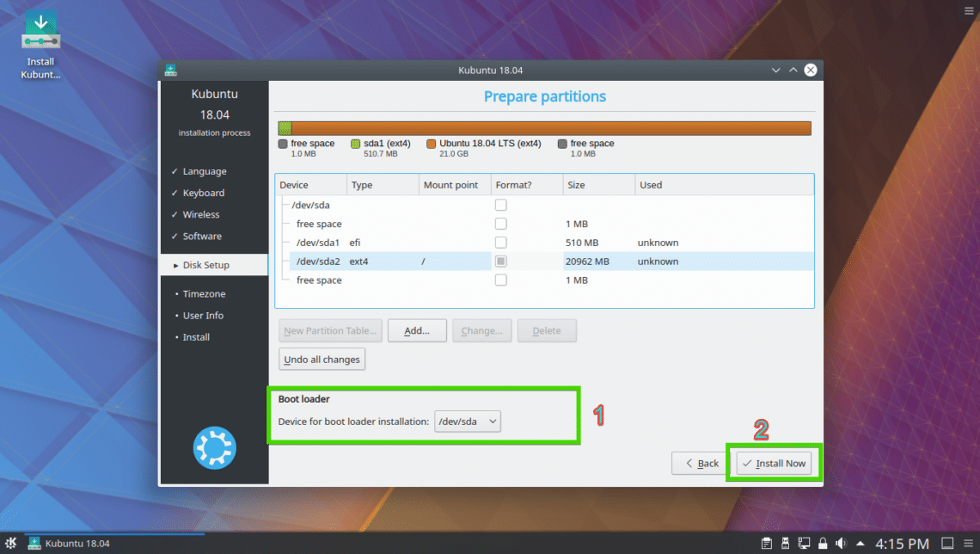Sort by the Type column header
This screenshot has height=554, width=980.
pyautogui.click(x=383, y=185)
